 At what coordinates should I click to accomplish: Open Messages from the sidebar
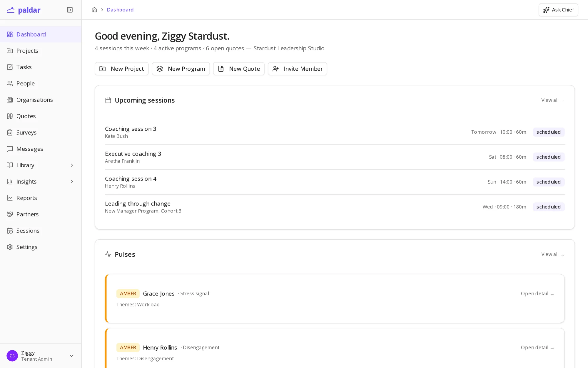coord(41,149)
